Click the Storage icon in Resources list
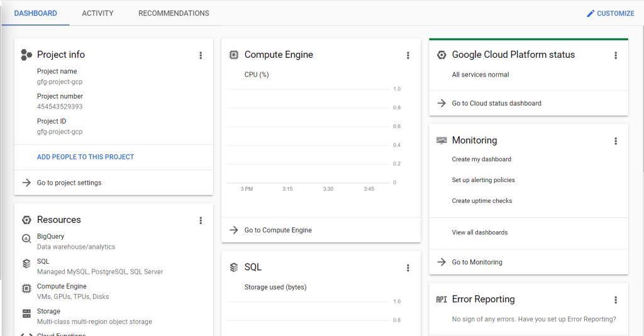 pyautogui.click(x=26, y=313)
